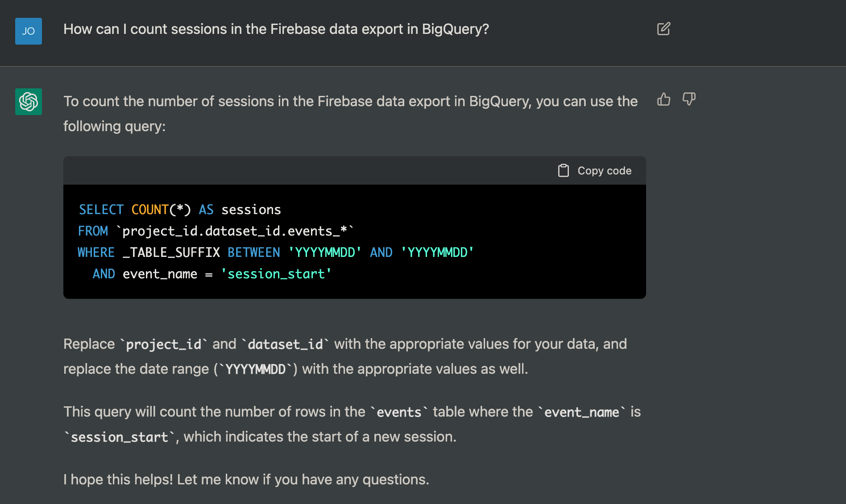Click the edit message pencil icon
The width and height of the screenshot is (846, 504).
(664, 29)
